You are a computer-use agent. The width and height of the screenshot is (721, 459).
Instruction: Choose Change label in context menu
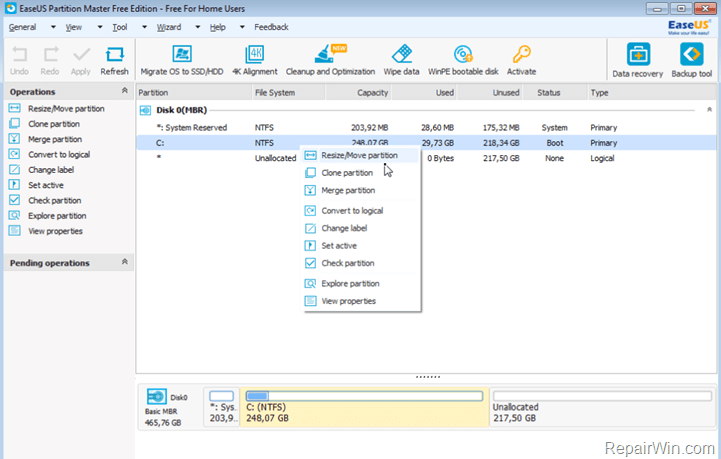pos(361,228)
